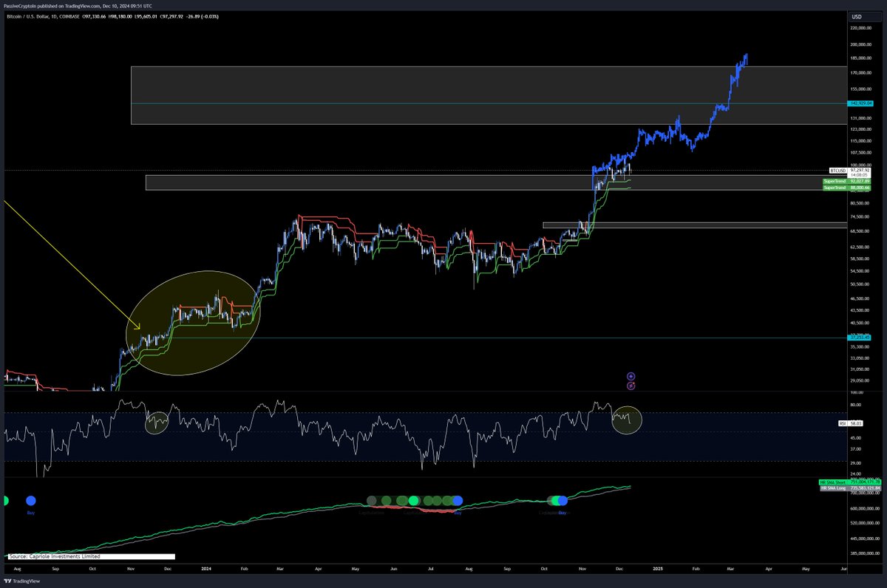Click the TradingView logo at bottom left
This screenshot has width=887, height=588.
click(x=22, y=581)
